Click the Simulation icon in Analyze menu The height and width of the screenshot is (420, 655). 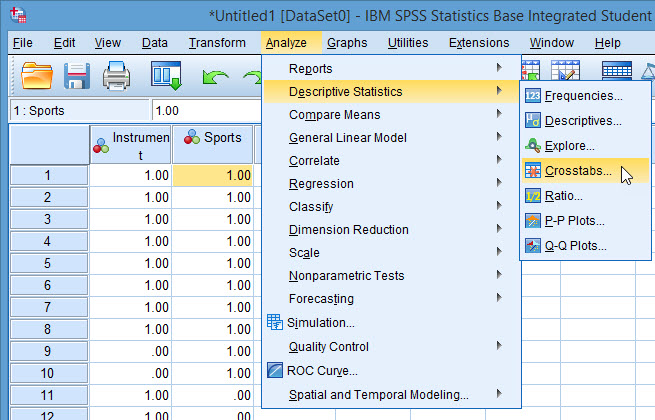click(274, 322)
